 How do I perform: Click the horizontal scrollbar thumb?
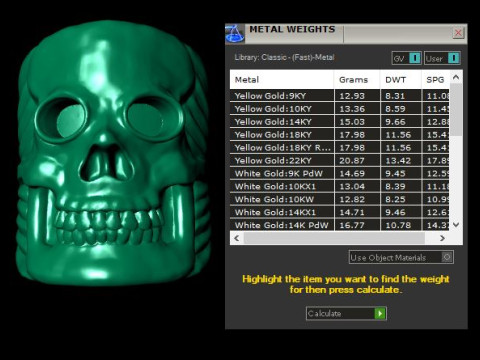(x=334, y=238)
